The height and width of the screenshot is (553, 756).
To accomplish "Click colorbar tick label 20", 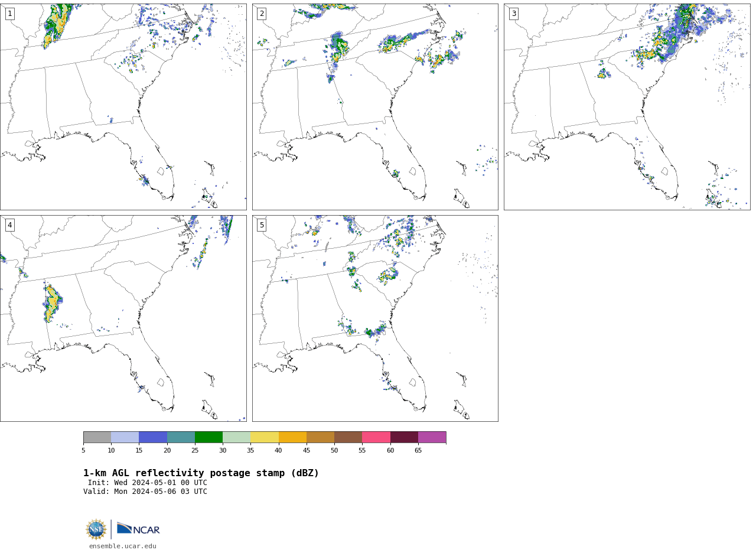I will [167, 451].
